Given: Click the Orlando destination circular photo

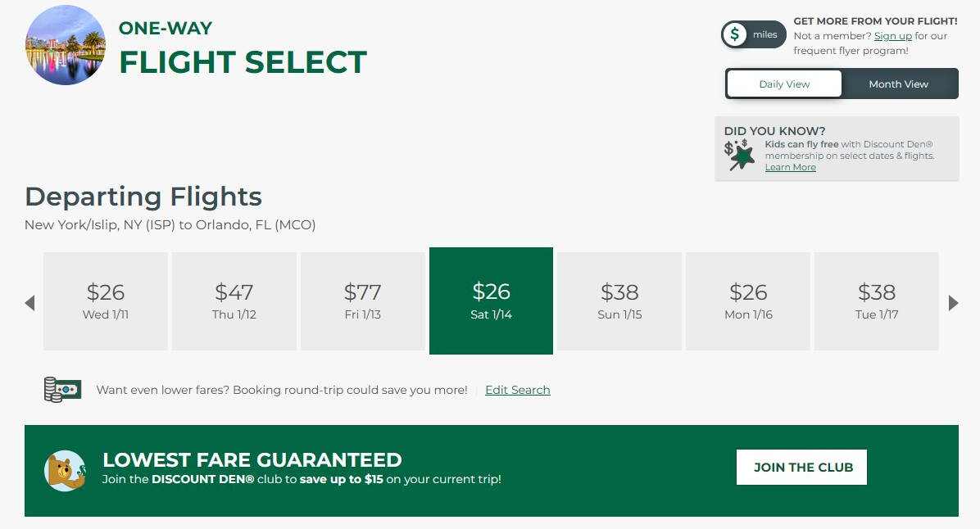Looking at the screenshot, I should [66, 45].
